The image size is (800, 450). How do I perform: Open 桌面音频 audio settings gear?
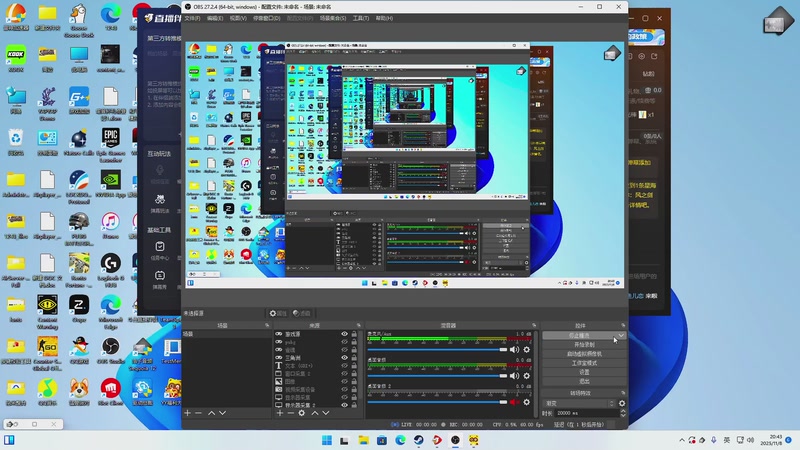[x=527, y=376]
